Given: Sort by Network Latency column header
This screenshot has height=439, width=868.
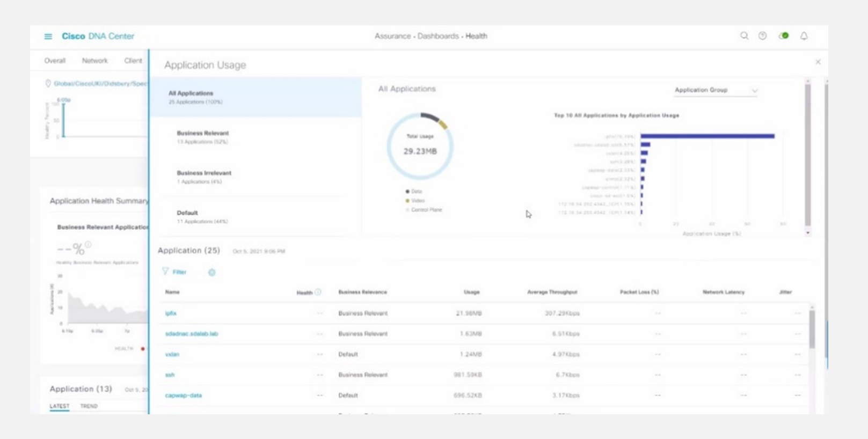Looking at the screenshot, I should point(723,292).
